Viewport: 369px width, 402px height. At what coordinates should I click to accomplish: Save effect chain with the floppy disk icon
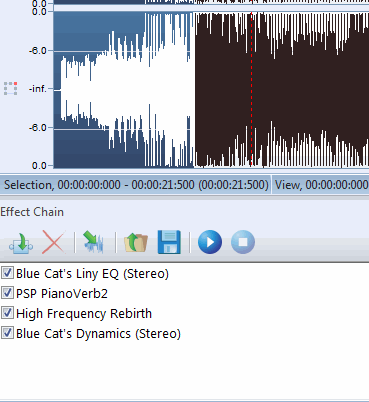(169, 242)
